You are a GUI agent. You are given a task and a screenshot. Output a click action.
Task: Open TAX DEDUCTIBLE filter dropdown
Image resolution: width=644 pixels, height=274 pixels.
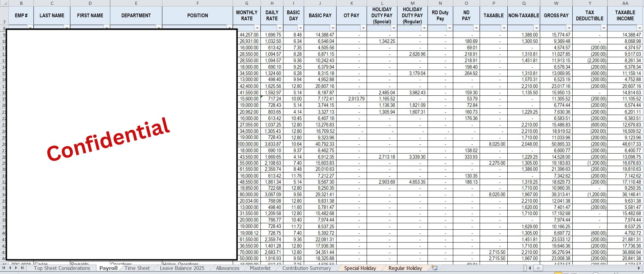(604, 28)
